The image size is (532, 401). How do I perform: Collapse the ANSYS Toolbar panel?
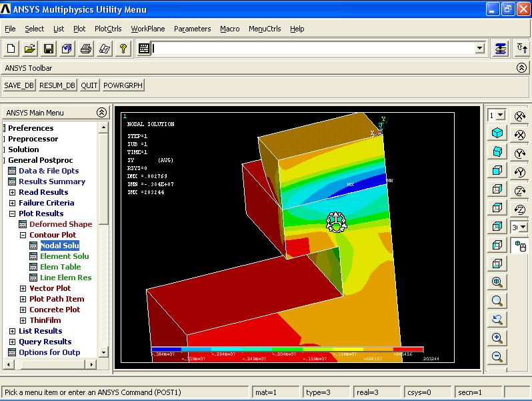(x=521, y=68)
